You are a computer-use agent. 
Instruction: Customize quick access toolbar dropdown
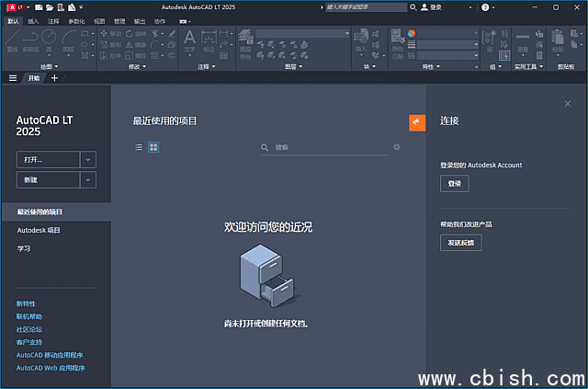click(82, 7)
